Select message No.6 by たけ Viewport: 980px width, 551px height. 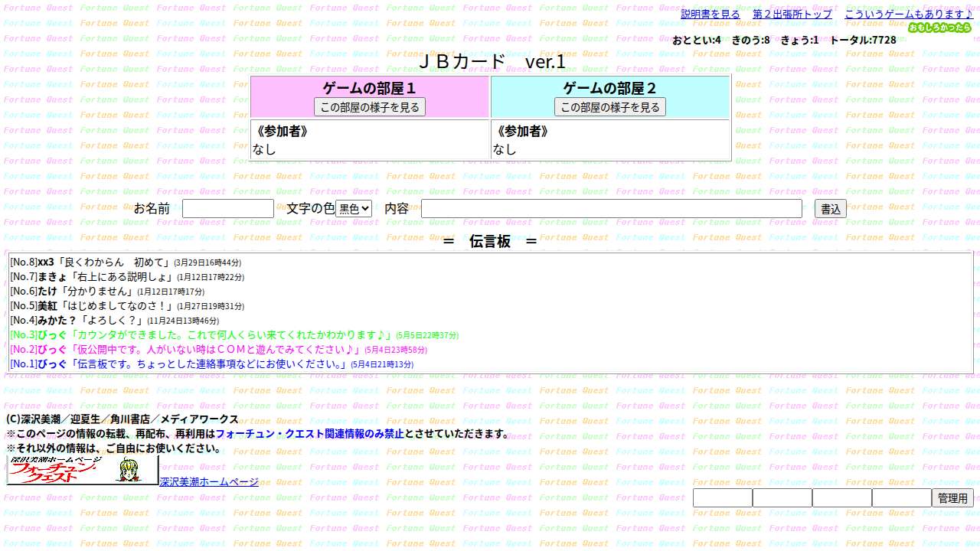[x=107, y=291]
